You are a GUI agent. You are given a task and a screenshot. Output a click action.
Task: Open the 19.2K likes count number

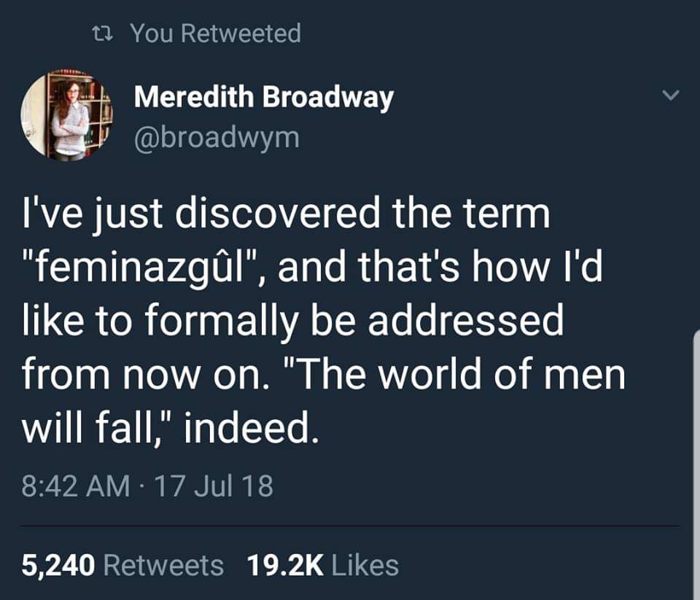click(285, 565)
